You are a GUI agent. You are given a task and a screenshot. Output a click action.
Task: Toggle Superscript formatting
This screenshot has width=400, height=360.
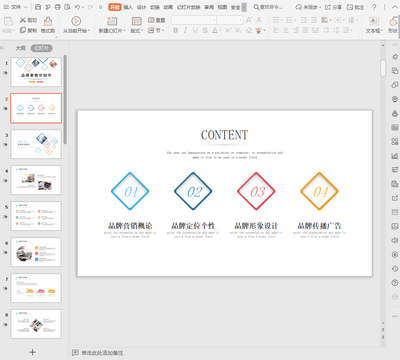tap(228, 30)
